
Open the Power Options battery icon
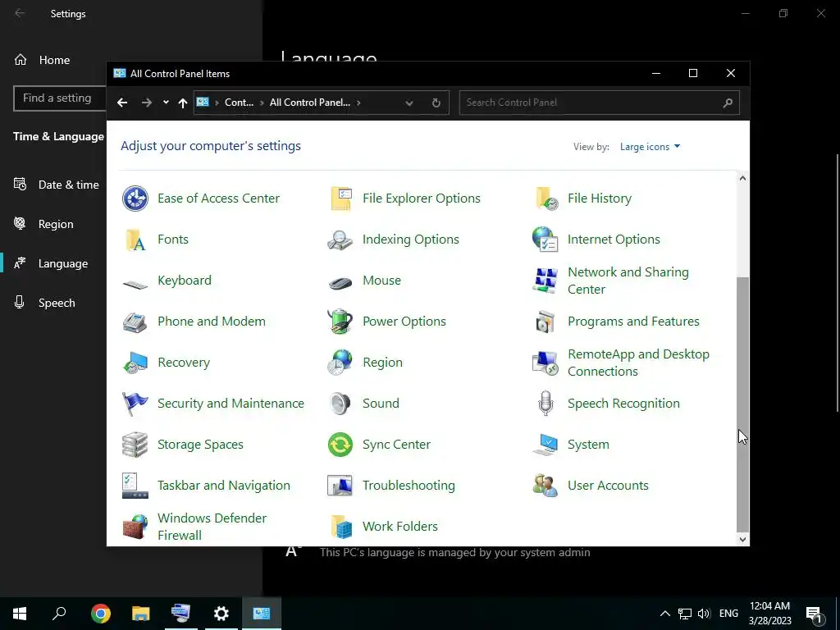tap(340, 322)
